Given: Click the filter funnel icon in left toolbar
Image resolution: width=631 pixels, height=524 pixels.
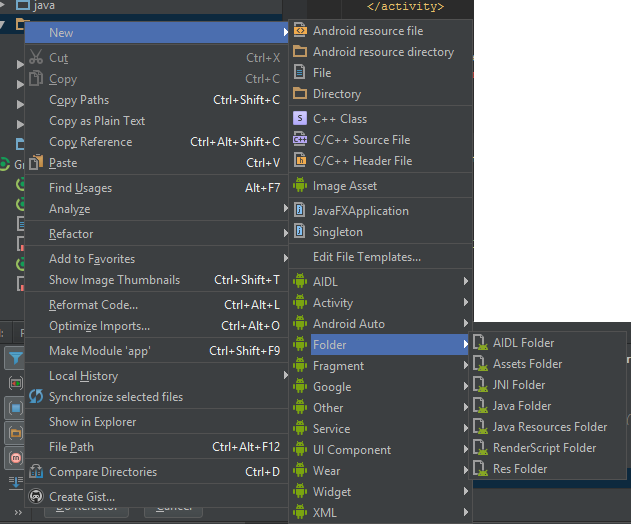Looking at the screenshot, I should (15, 358).
